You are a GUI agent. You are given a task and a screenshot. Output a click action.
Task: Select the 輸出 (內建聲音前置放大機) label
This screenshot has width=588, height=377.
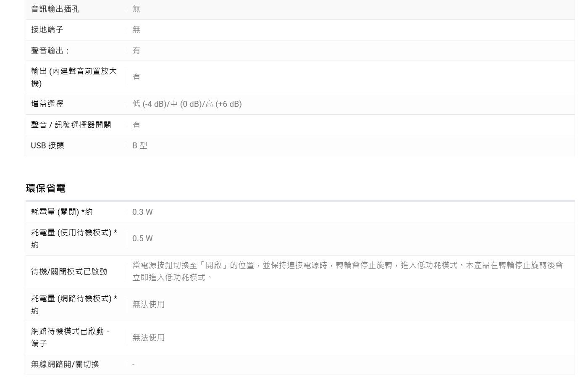click(x=74, y=77)
